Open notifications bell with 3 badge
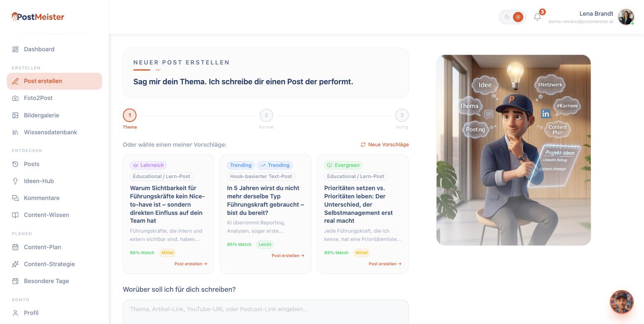This screenshot has height=324, width=644. click(537, 17)
